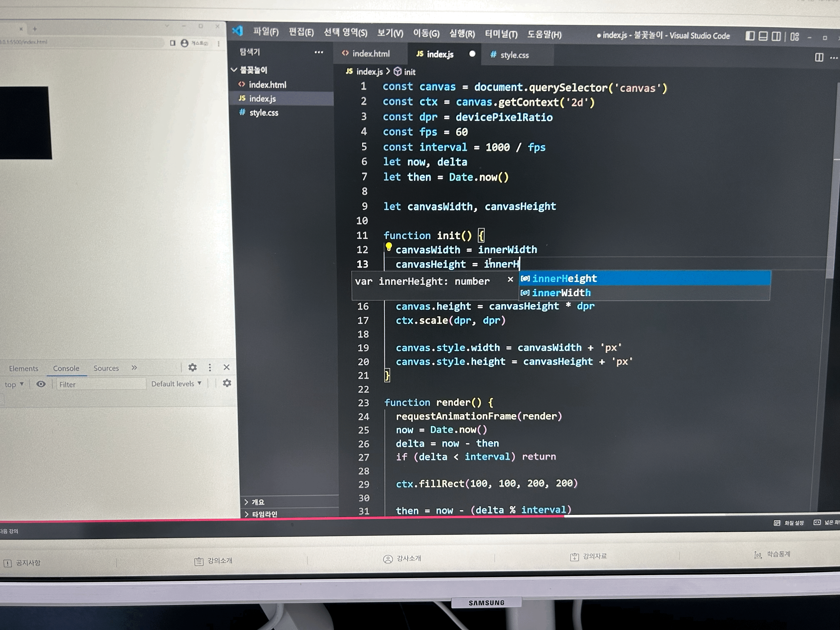840x630 pixels.
Task: Open explorer panel more actions ellipsis
Action: tap(319, 52)
